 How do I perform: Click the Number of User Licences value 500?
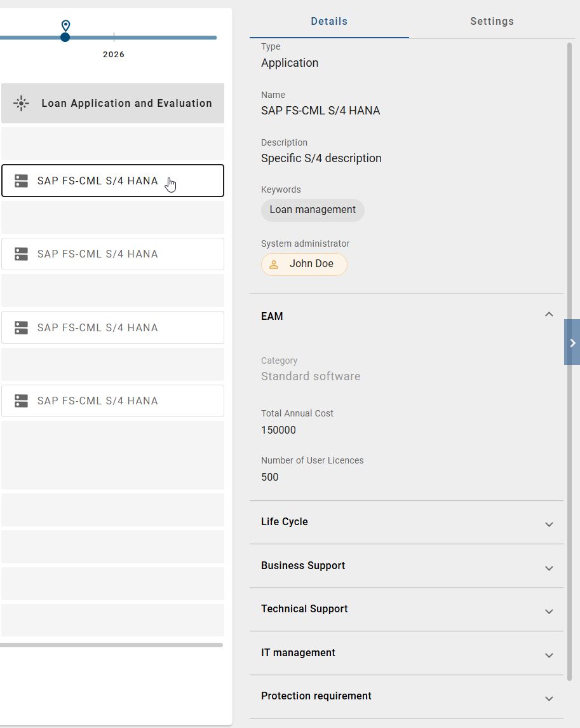point(269,477)
